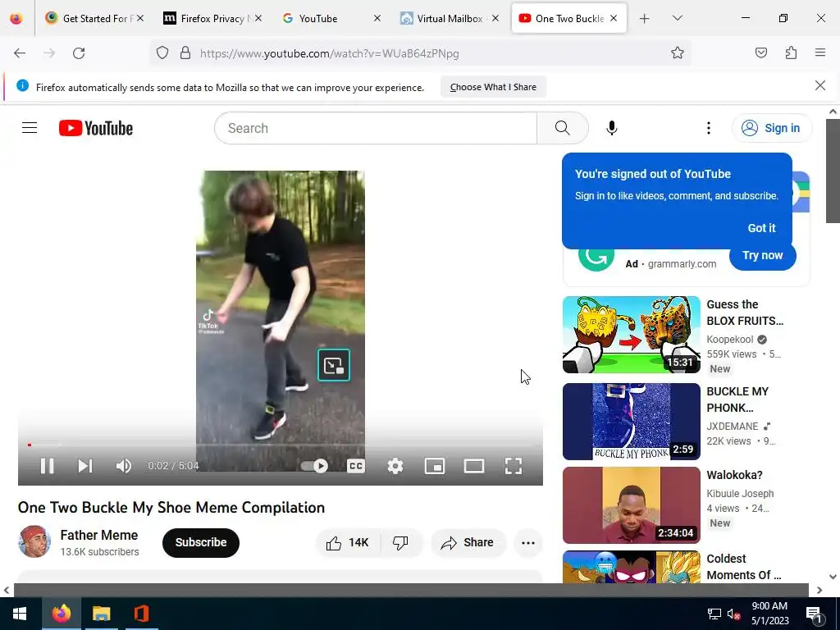Click the picture-in-picture overlay icon on video
840x630 pixels.
point(334,365)
